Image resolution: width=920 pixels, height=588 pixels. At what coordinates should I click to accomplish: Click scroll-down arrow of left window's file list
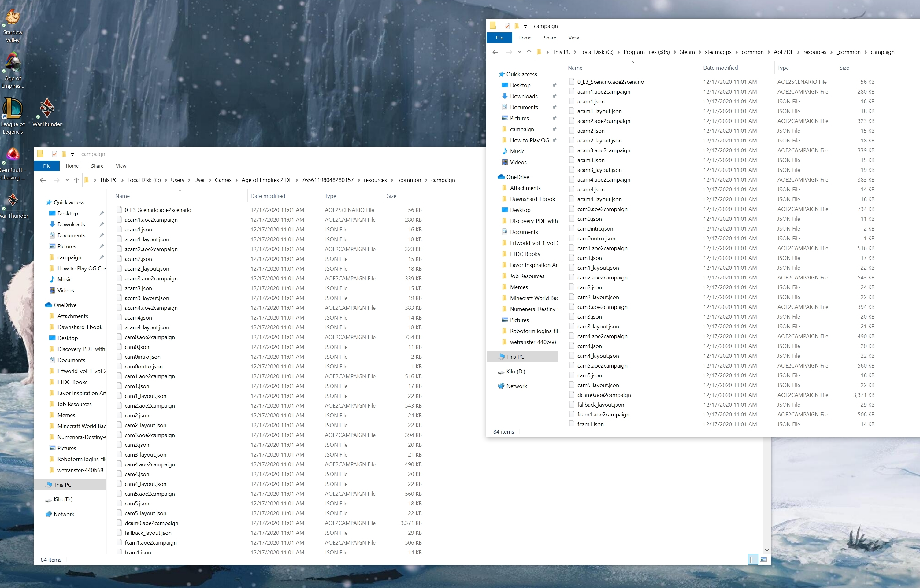coord(766,550)
